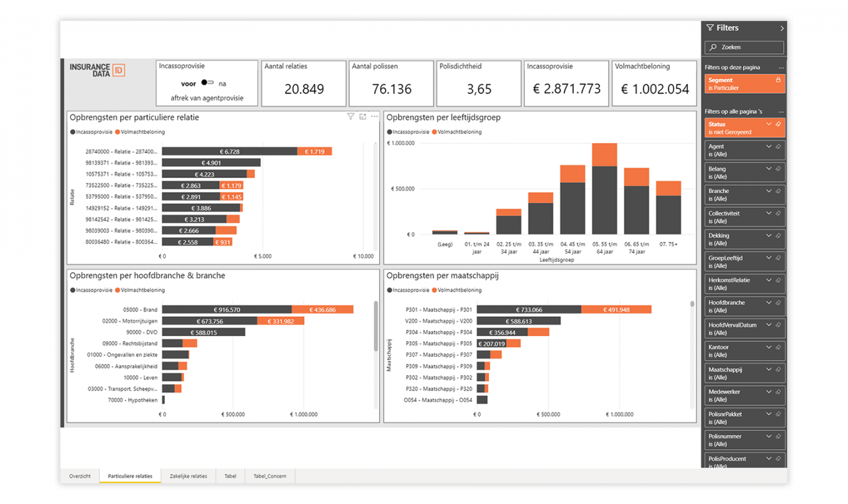Viewport: 848px width, 504px height.
Task: Go to the Tabel_Concern tab
Action: (x=270, y=476)
